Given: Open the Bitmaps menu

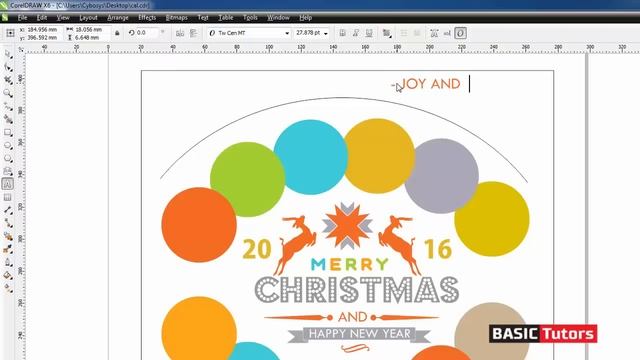Looking at the screenshot, I should click(x=176, y=18).
